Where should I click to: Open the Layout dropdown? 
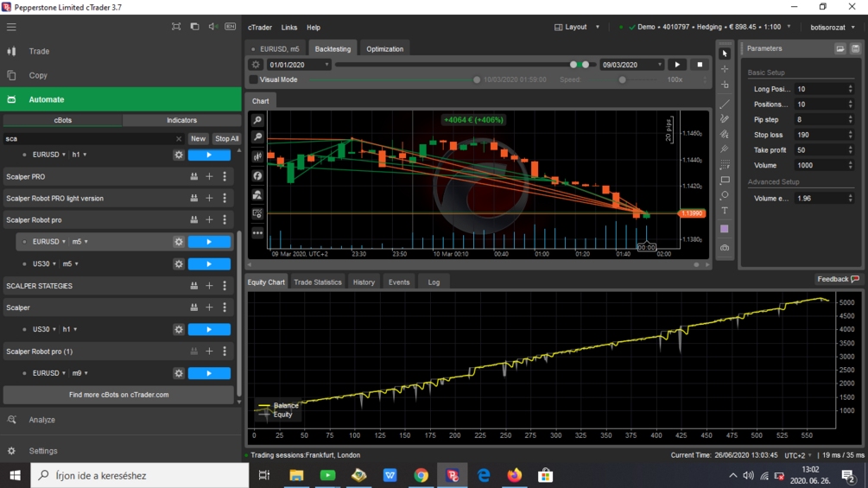577,27
